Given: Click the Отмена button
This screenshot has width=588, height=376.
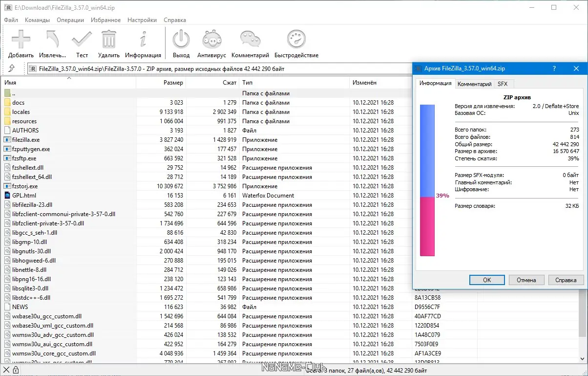Looking at the screenshot, I should [x=526, y=280].
